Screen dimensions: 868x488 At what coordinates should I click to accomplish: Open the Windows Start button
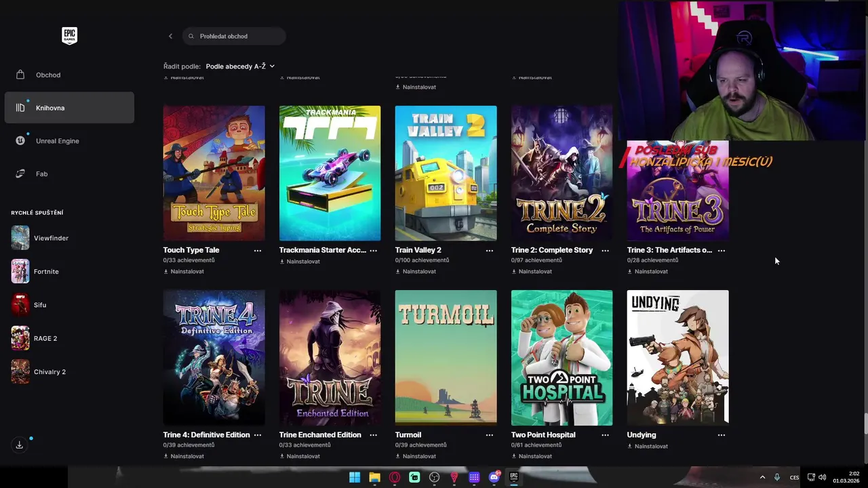click(x=355, y=477)
